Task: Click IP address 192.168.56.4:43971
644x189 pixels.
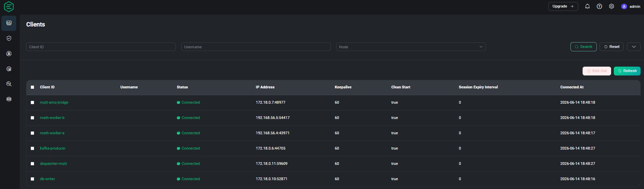Action: pos(272,133)
